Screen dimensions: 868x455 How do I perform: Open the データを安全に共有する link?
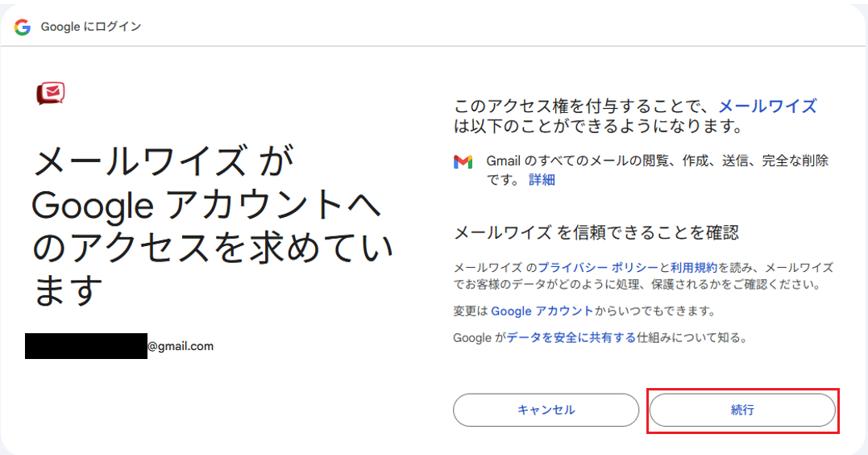(x=571, y=338)
